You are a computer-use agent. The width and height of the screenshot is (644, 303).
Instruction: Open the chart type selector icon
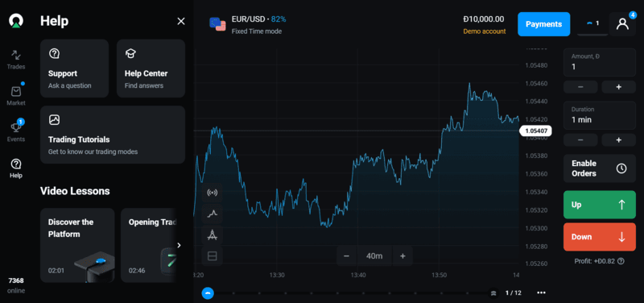tap(212, 214)
